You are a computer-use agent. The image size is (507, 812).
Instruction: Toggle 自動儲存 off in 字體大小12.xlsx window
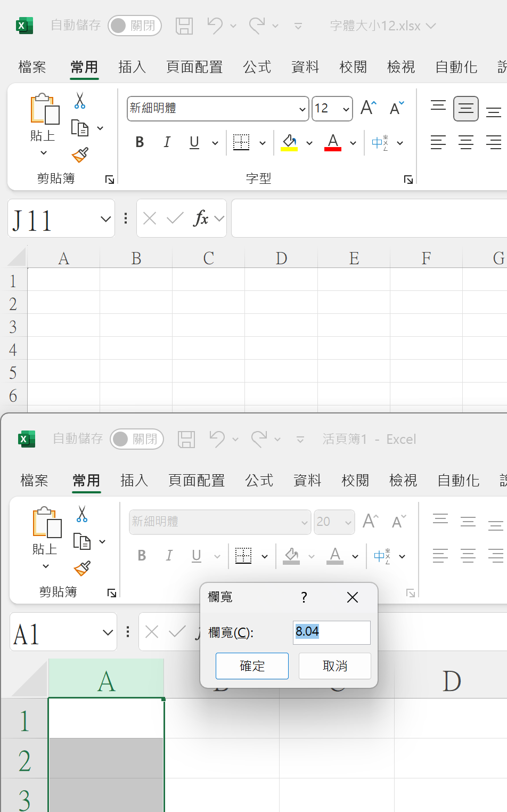coord(134,26)
